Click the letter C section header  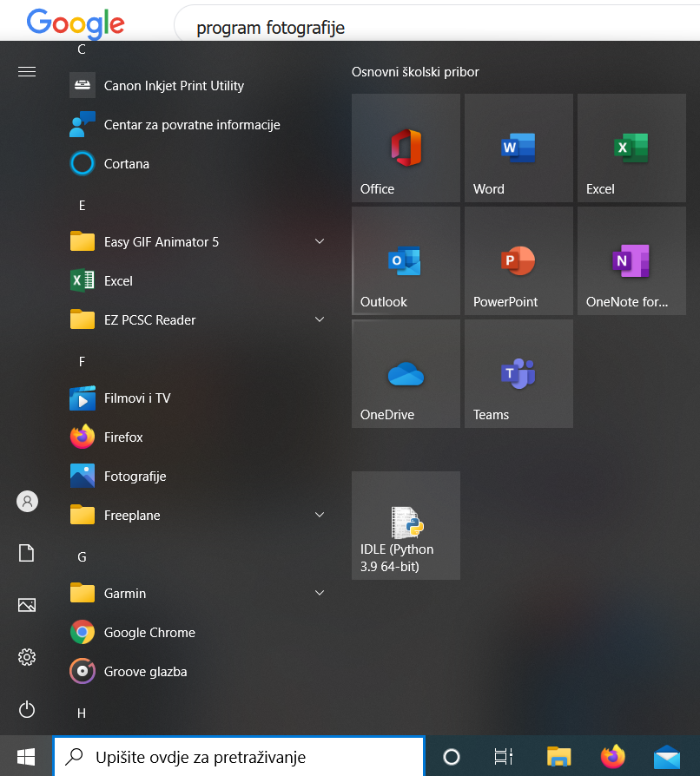tap(82, 49)
